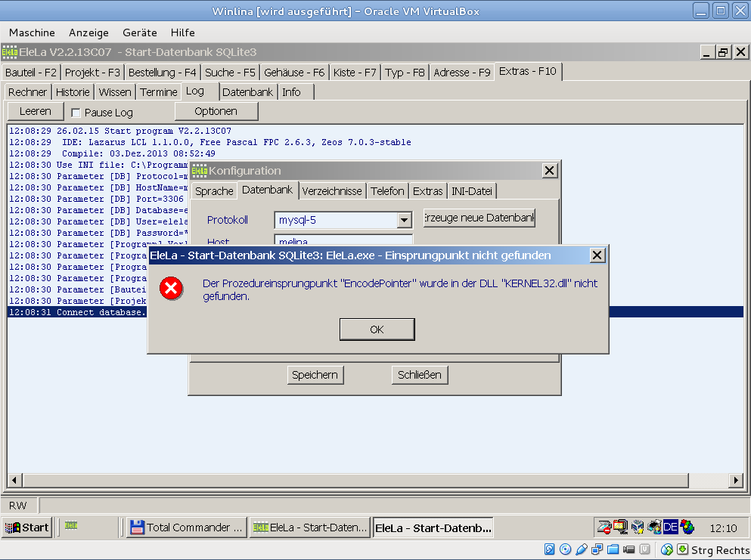Click the Schließen button
Screen dimensions: 751x560
pyautogui.click(x=420, y=375)
